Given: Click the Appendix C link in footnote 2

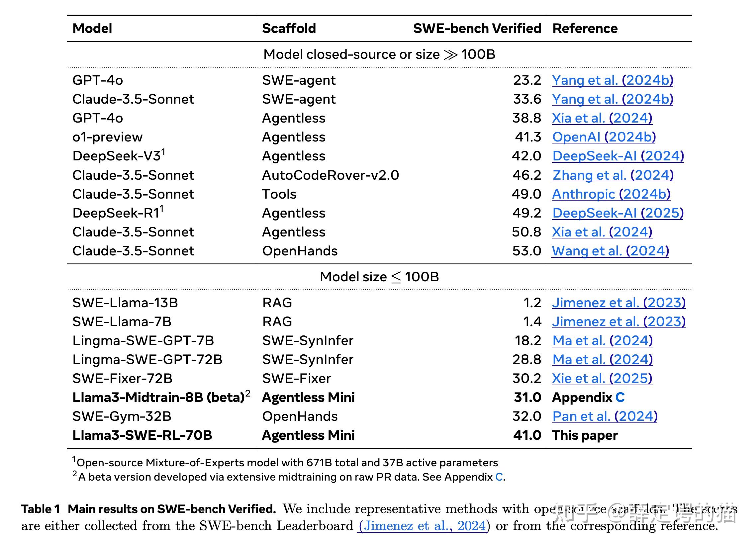Looking at the screenshot, I should [x=499, y=477].
